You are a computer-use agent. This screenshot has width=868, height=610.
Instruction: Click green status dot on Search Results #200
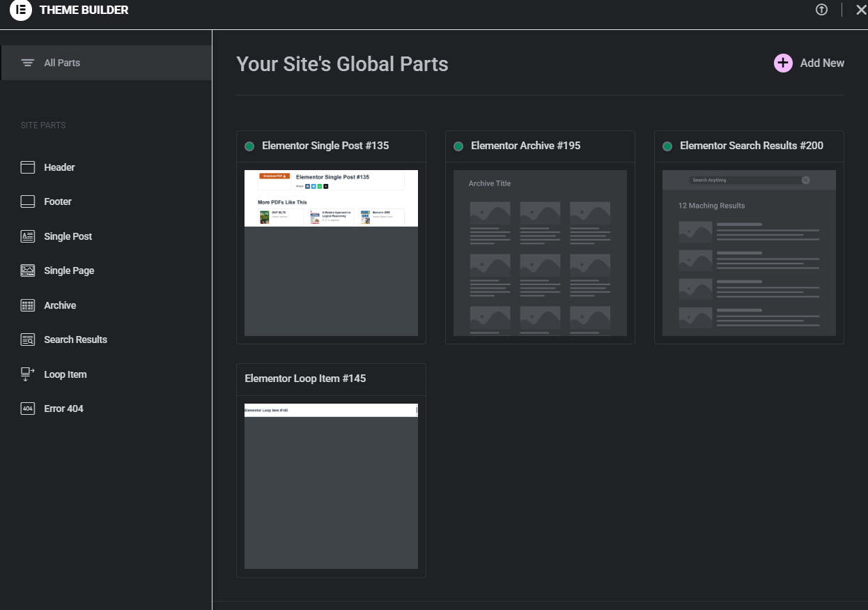click(x=667, y=146)
